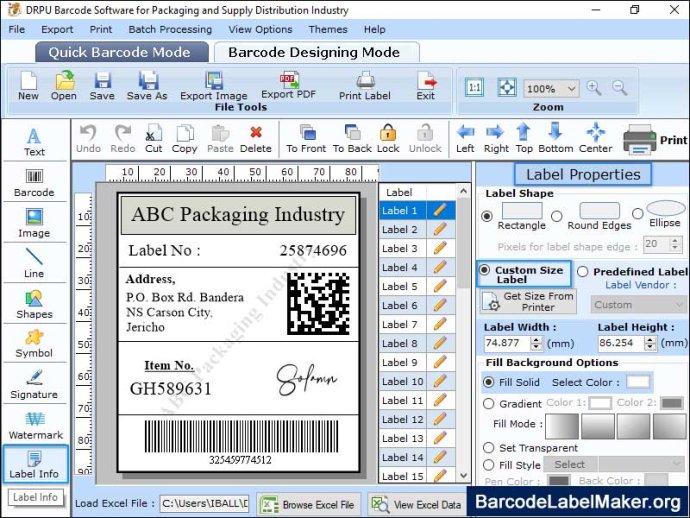The height and width of the screenshot is (518, 690).
Task: Select the Image tool in sidebar
Action: tap(34, 224)
